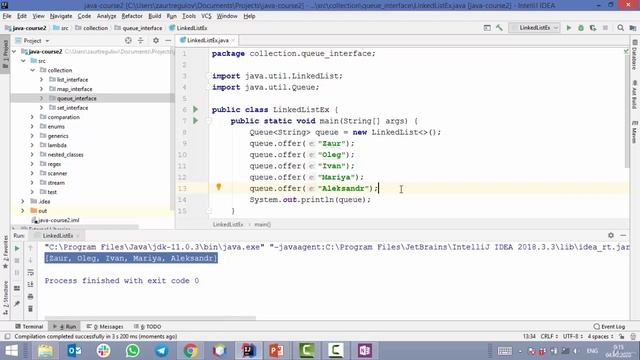Expand the comparation package
The width and height of the screenshot is (640, 360).
[x=32, y=117]
